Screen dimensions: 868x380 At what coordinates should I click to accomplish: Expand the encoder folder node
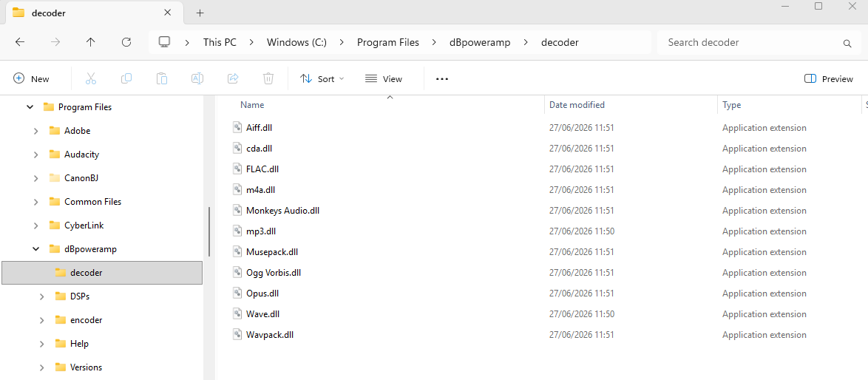(x=42, y=320)
